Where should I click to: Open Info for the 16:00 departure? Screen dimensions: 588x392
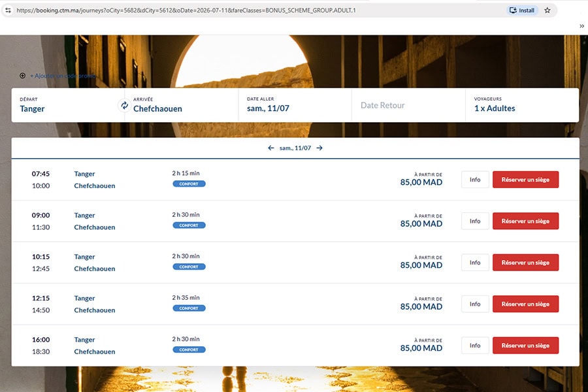pyautogui.click(x=475, y=346)
